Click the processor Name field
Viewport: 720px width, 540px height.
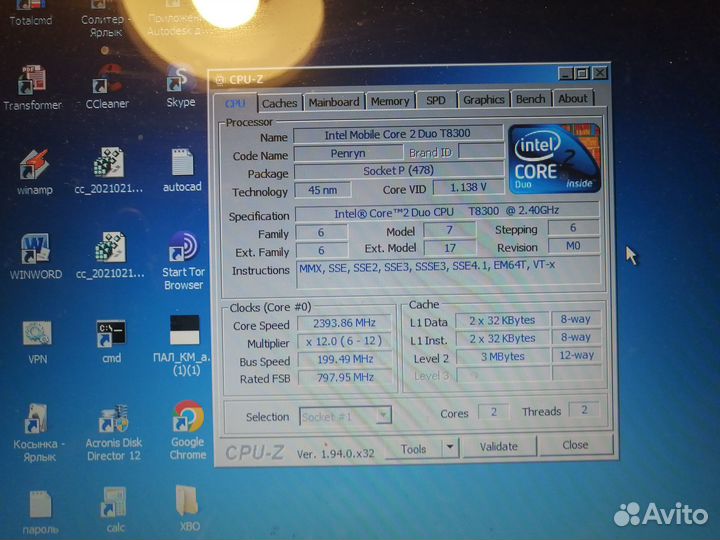click(398, 134)
